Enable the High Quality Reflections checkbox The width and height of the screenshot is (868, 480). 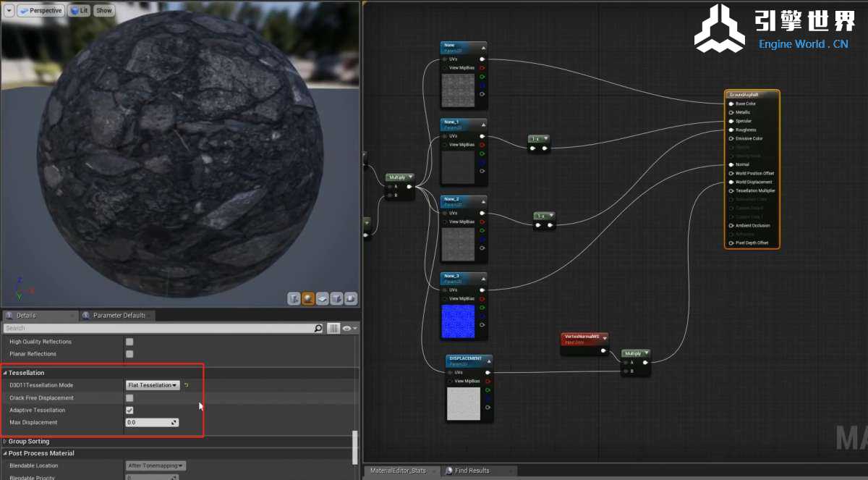coord(129,342)
